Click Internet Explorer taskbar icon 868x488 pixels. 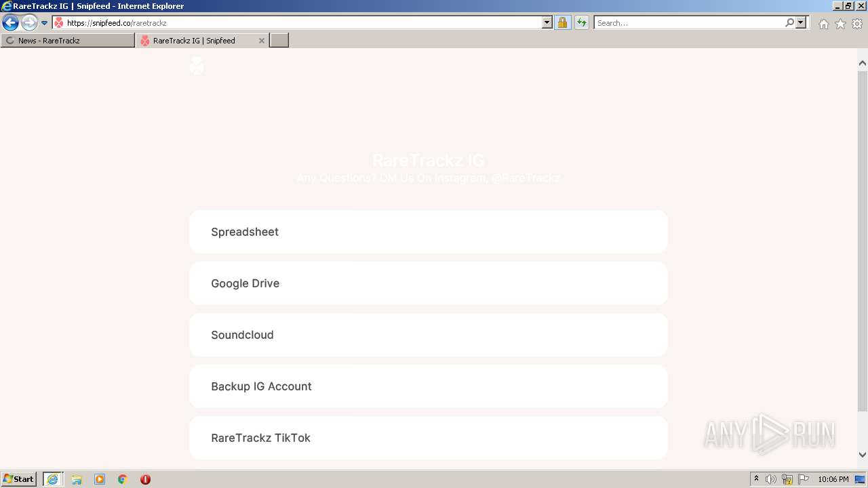[x=53, y=479]
